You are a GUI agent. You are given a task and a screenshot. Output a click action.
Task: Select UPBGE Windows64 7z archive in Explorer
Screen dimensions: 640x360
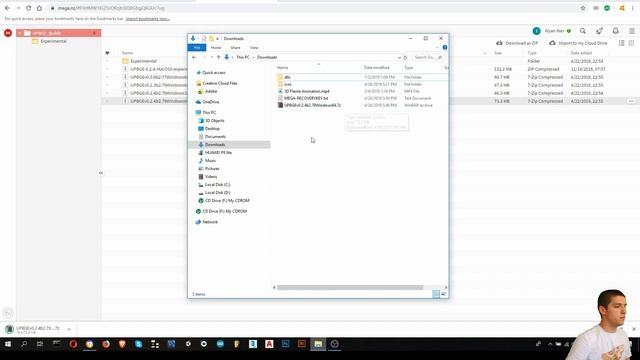click(312, 105)
